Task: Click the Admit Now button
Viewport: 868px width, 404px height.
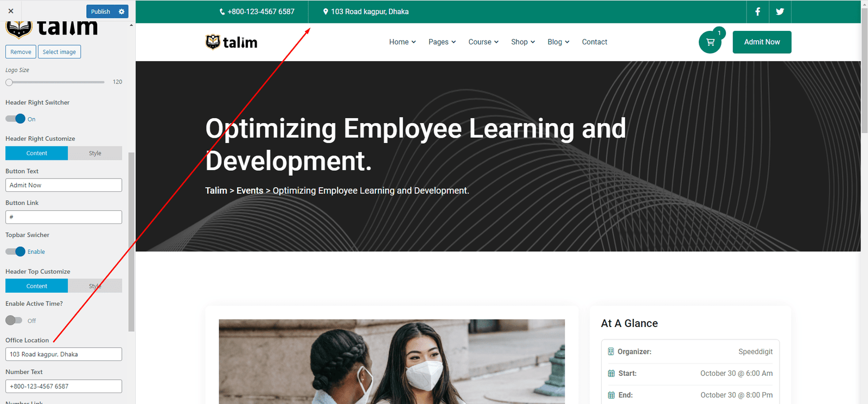Action: point(762,42)
